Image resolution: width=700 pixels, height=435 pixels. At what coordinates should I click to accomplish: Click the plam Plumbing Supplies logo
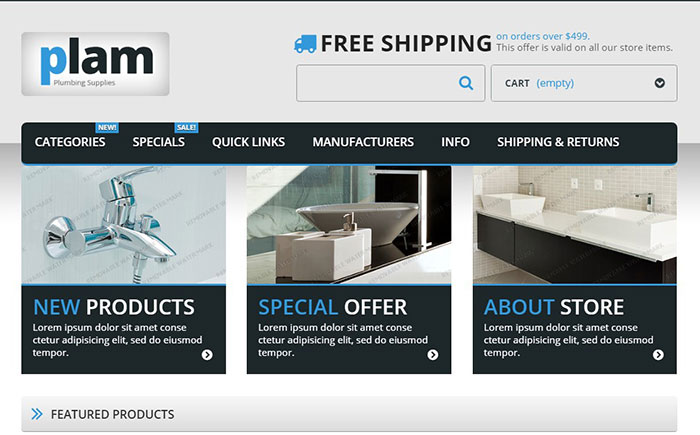95,64
